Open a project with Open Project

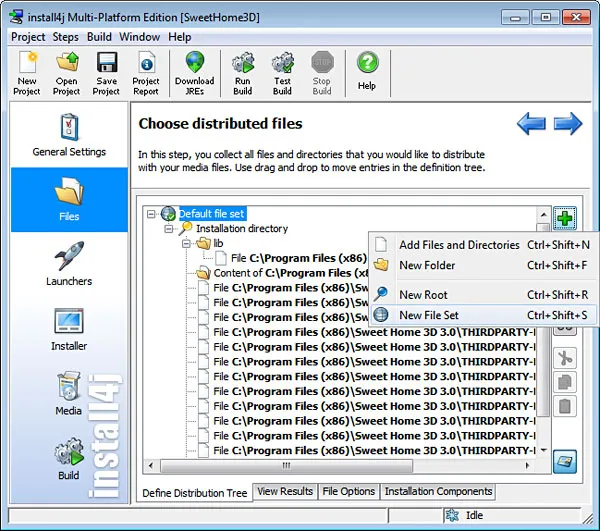pos(67,73)
